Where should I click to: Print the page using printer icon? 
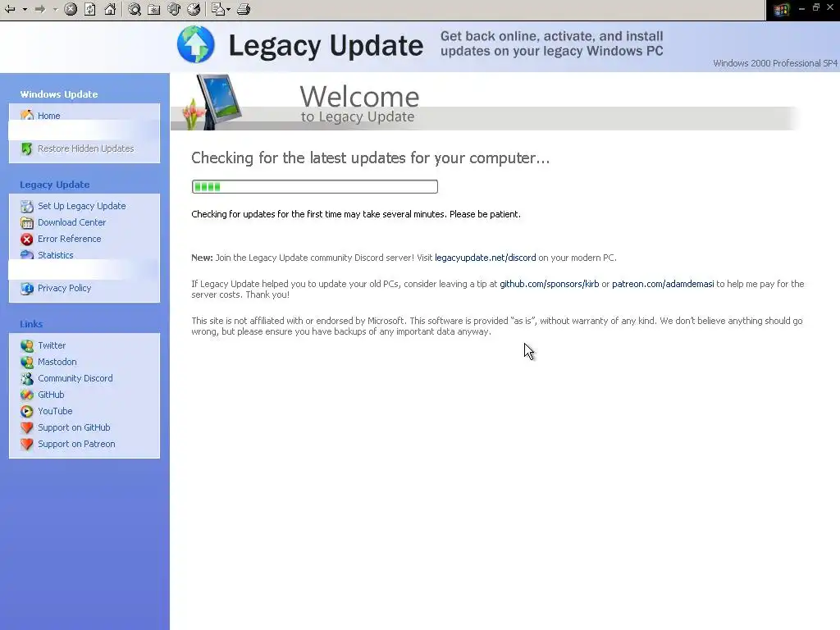pyautogui.click(x=244, y=9)
